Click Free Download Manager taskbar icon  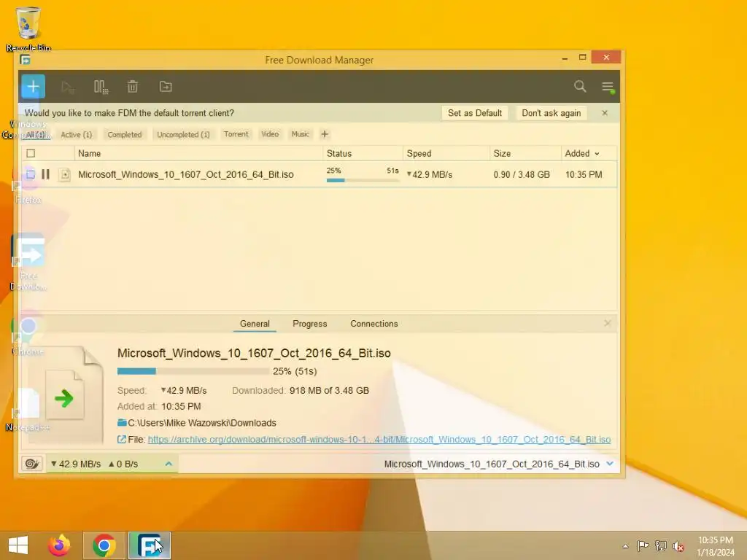(x=149, y=545)
